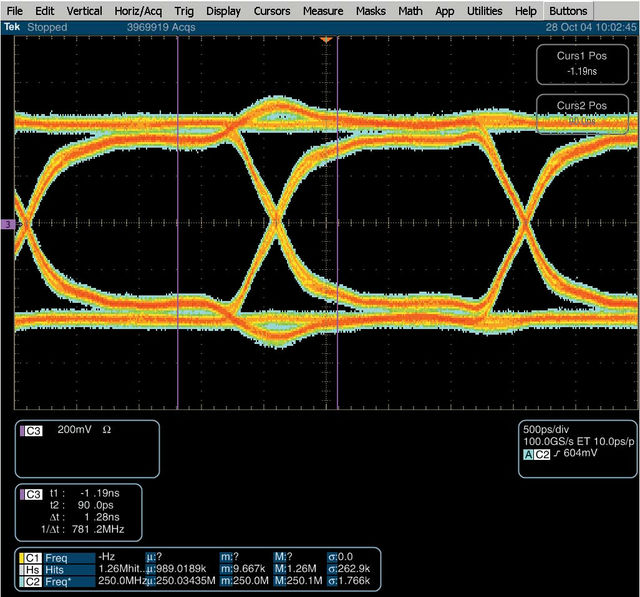This screenshot has height=597, width=640.
Task: Click the Hs histogram source badge
Action: click(31, 570)
